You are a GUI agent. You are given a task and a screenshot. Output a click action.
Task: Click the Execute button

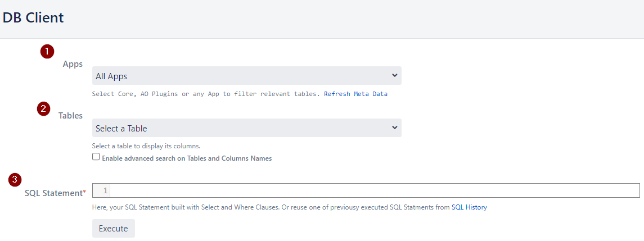click(114, 228)
